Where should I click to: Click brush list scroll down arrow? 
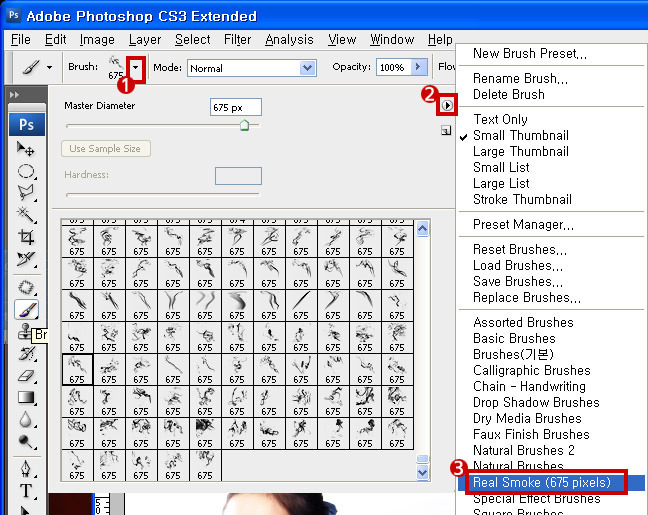pos(422,472)
